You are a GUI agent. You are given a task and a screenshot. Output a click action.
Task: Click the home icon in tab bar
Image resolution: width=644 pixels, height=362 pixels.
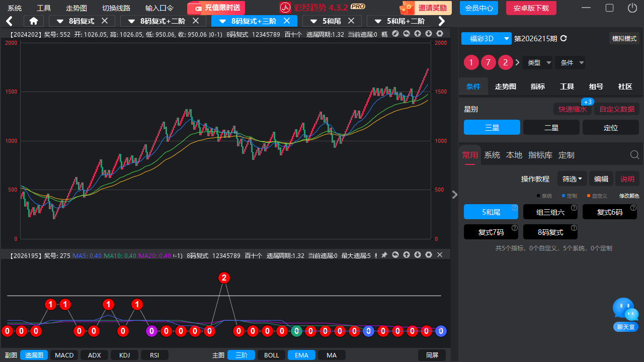point(34,21)
